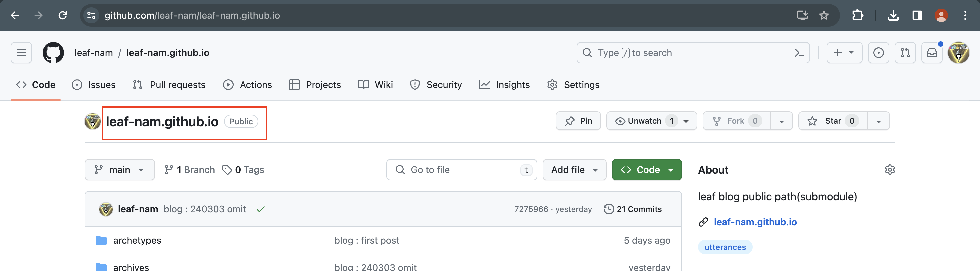Expand the Star lists dropdown arrow
This screenshot has width=980, height=271.
pyautogui.click(x=878, y=121)
